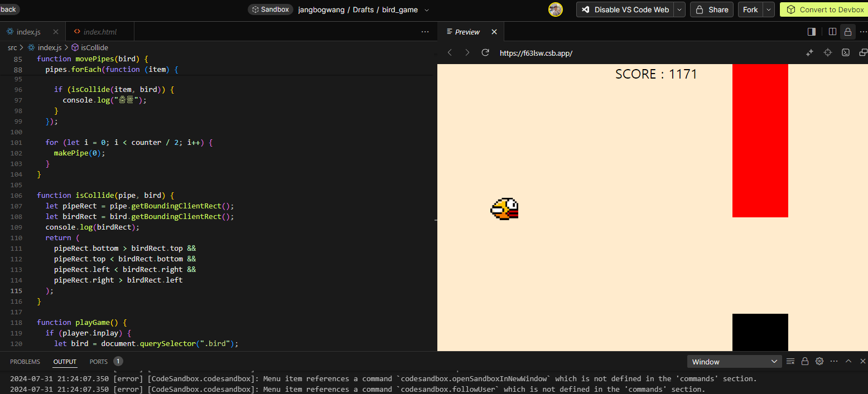868x394 pixels.
Task: Open preview in new window icon
Action: pos(863,52)
